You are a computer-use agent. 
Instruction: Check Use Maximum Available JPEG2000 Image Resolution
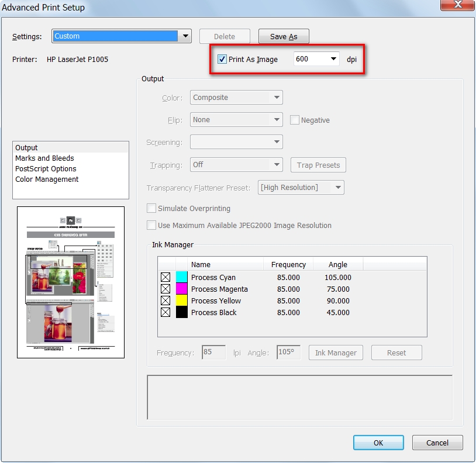(151, 225)
